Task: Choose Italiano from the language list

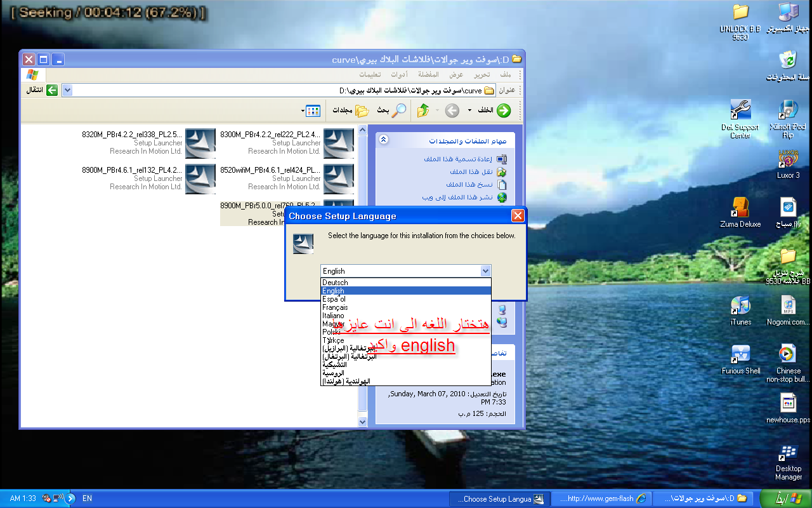Action: (406, 316)
